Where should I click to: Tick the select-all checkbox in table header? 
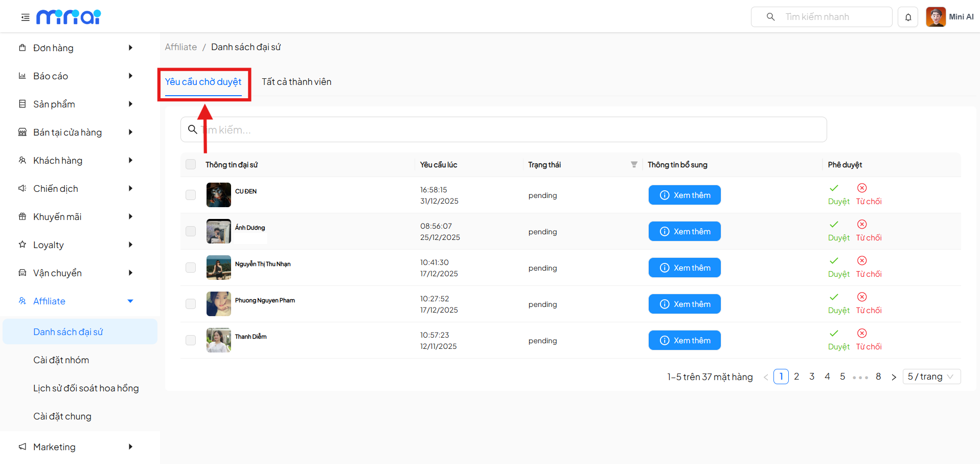(191, 164)
